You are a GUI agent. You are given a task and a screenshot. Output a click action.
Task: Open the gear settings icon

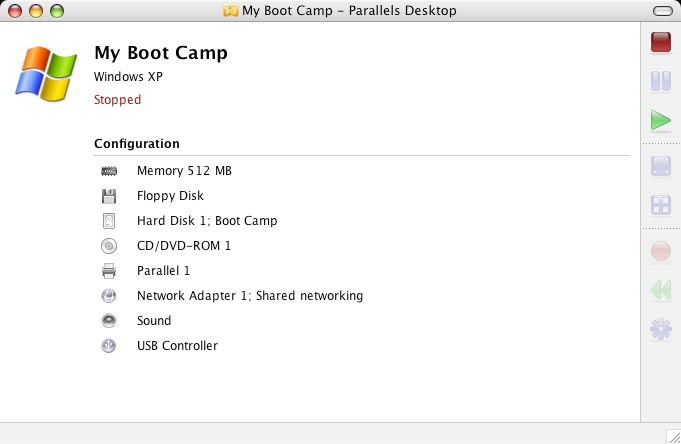pos(661,329)
